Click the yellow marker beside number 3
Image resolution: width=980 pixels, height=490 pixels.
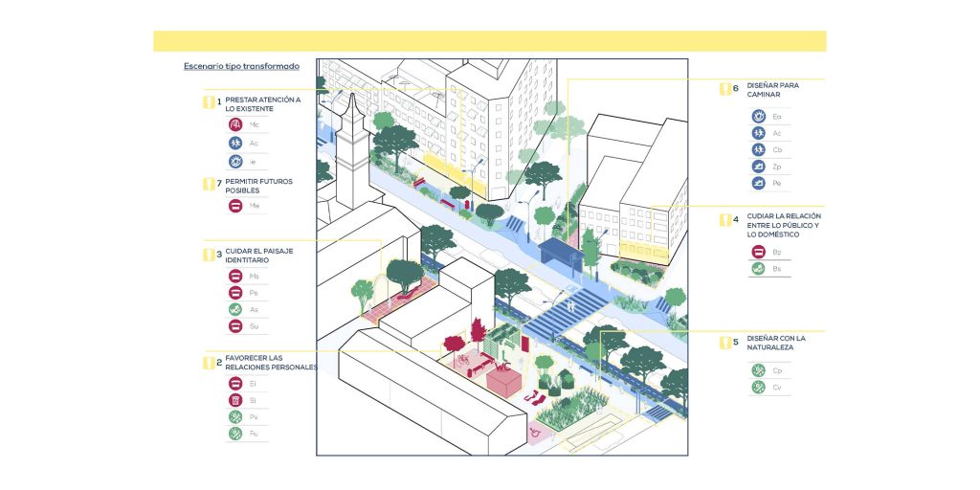coord(207,255)
